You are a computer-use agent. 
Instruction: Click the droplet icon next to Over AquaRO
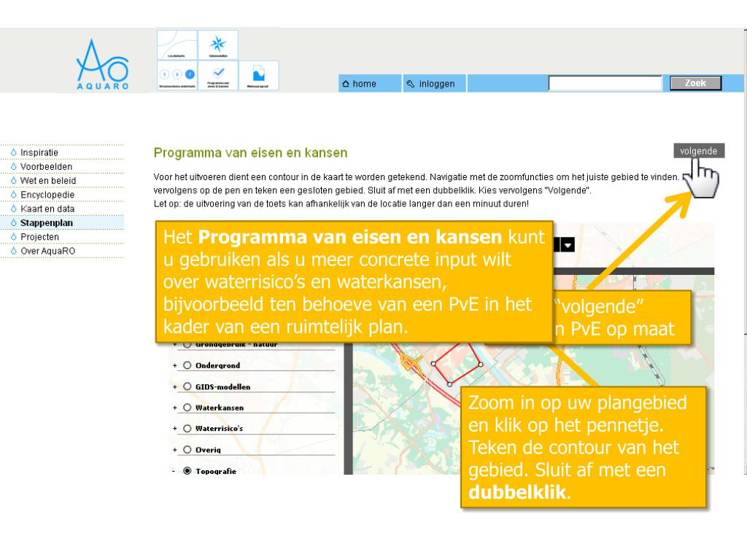pos(13,251)
